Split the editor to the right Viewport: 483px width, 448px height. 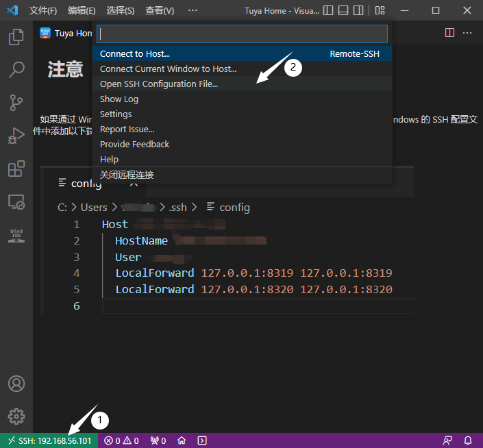(x=449, y=33)
